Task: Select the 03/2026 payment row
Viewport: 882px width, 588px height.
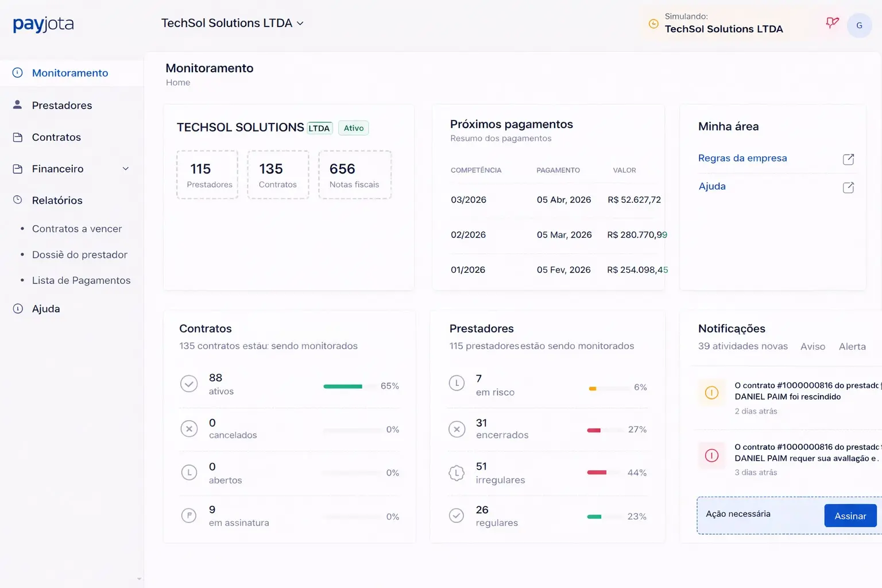Action: (x=556, y=200)
